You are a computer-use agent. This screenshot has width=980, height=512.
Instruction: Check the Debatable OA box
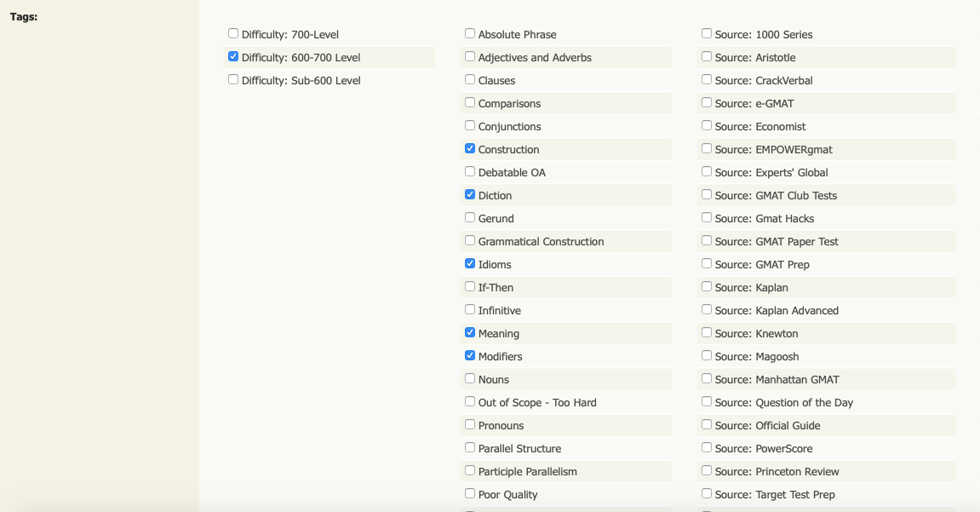470,172
